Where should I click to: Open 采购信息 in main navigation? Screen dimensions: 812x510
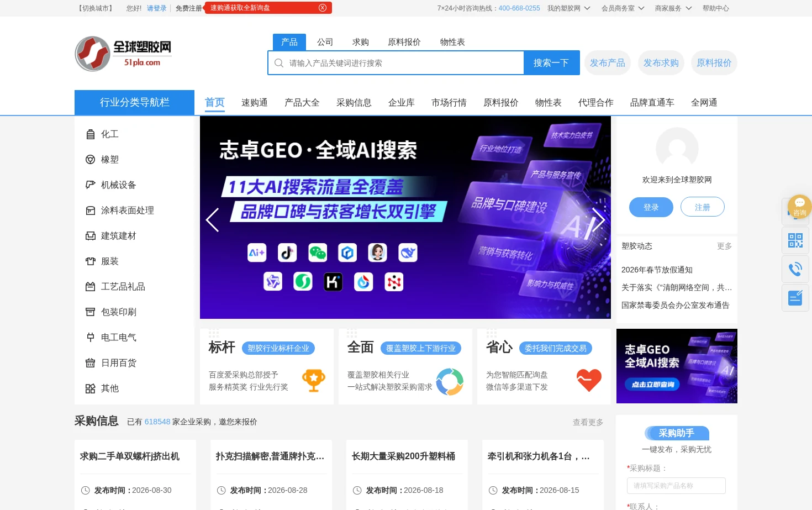(x=354, y=103)
